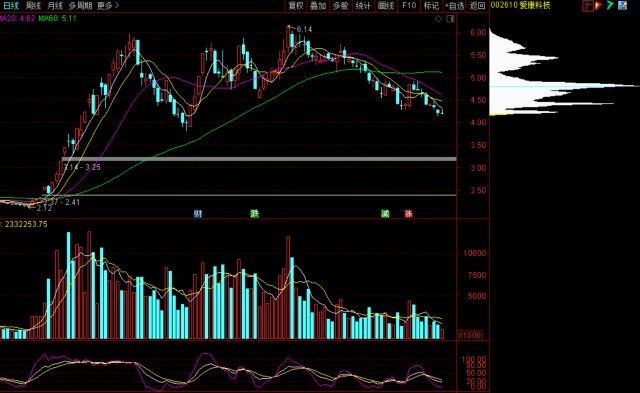Expand the 更多 period options

click(108, 6)
